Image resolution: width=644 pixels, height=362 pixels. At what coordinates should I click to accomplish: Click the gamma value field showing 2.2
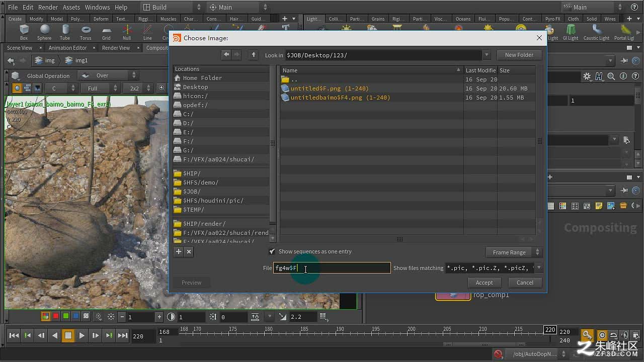point(303,317)
